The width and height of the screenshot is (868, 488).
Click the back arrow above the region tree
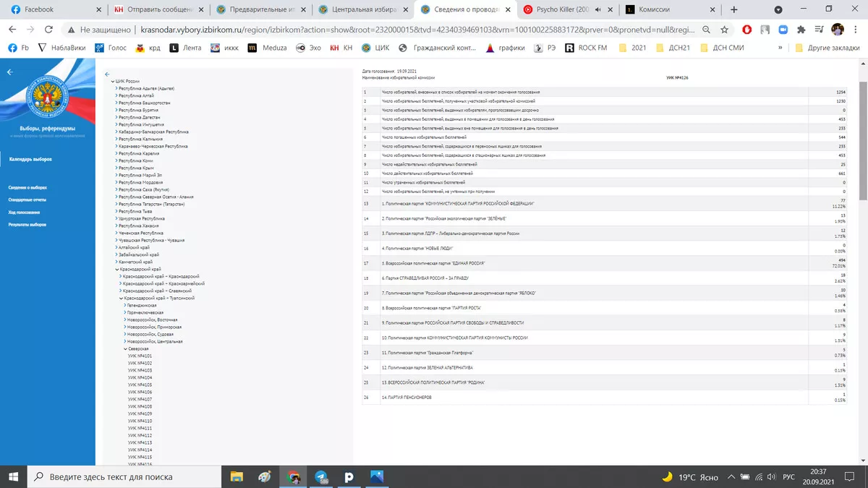[x=107, y=74]
